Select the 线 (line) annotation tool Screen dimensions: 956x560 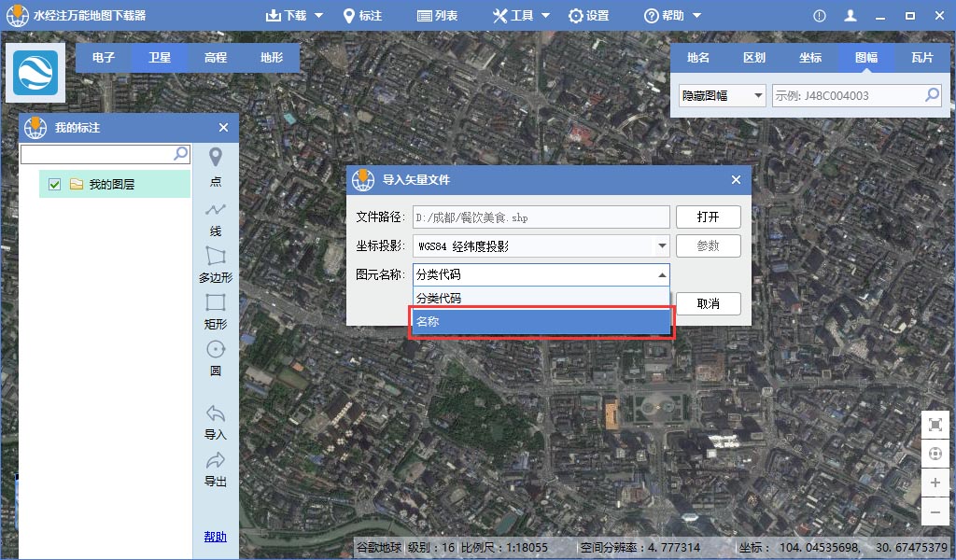pos(215,219)
